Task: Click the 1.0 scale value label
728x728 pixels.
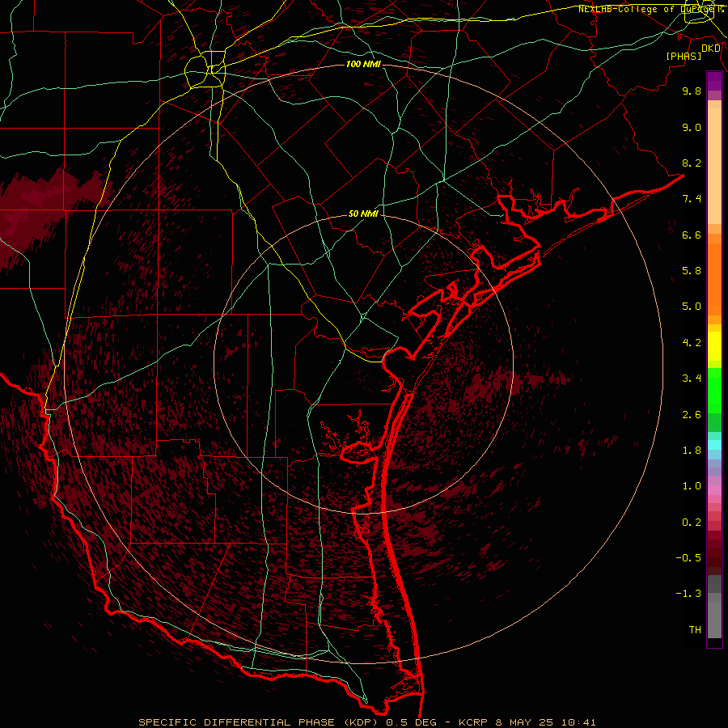Action: [x=692, y=486]
